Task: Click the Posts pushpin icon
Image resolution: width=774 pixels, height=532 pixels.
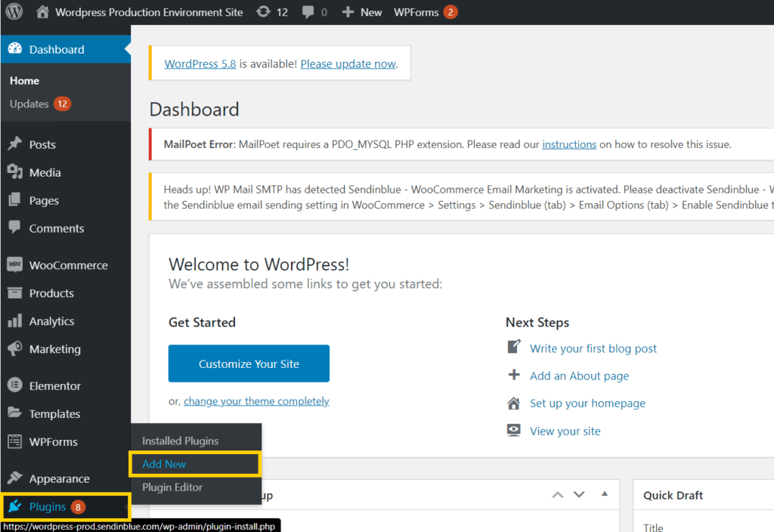Action: (x=15, y=144)
